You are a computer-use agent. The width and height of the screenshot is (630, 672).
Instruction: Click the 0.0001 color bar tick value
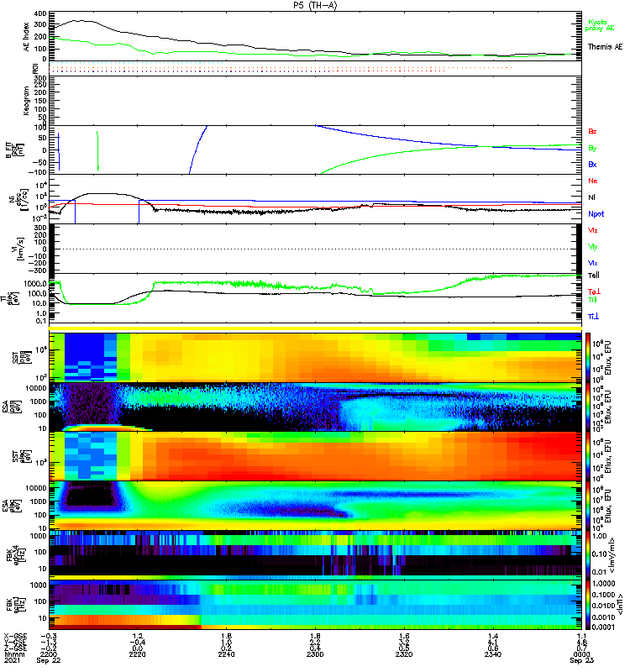[603, 627]
